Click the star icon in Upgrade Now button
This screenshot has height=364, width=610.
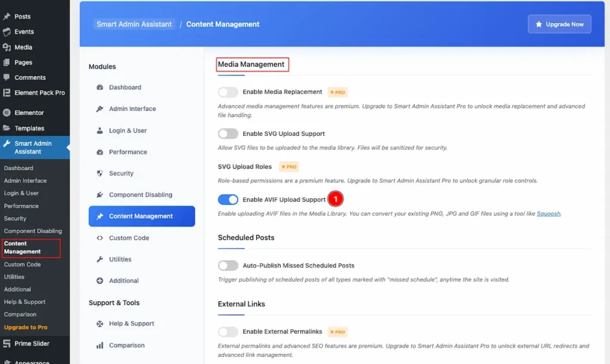click(x=539, y=24)
